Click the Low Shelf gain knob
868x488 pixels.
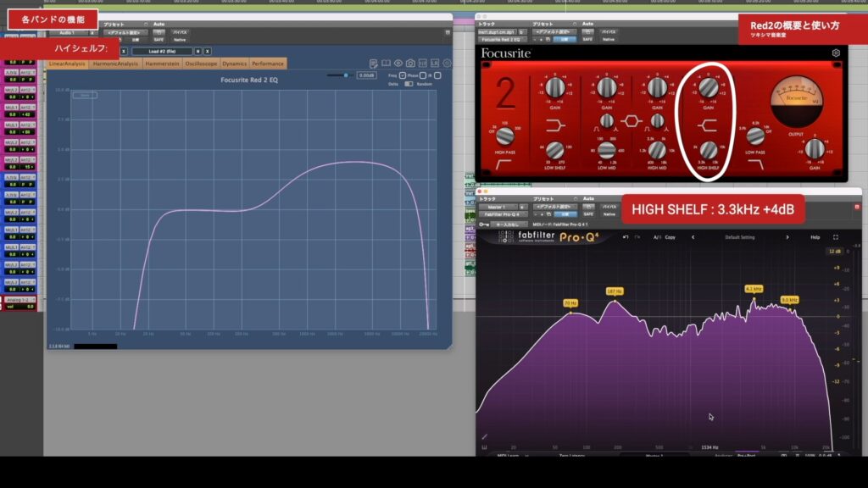pyautogui.click(x=554, y=87)
